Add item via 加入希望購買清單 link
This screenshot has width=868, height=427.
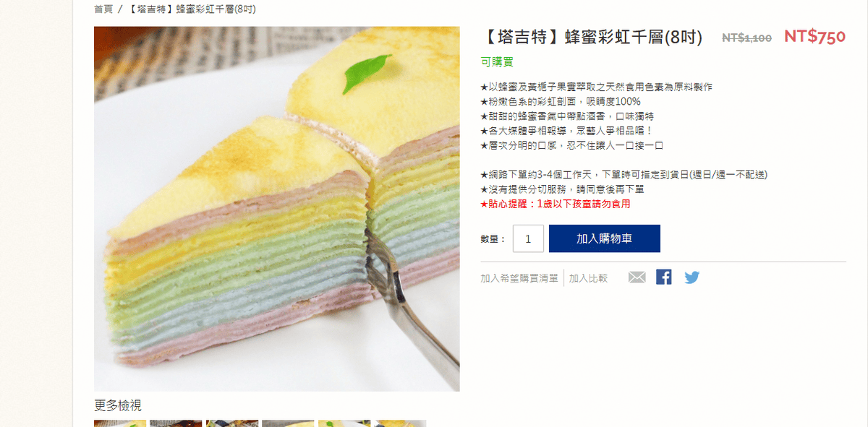tap(519, 278)
